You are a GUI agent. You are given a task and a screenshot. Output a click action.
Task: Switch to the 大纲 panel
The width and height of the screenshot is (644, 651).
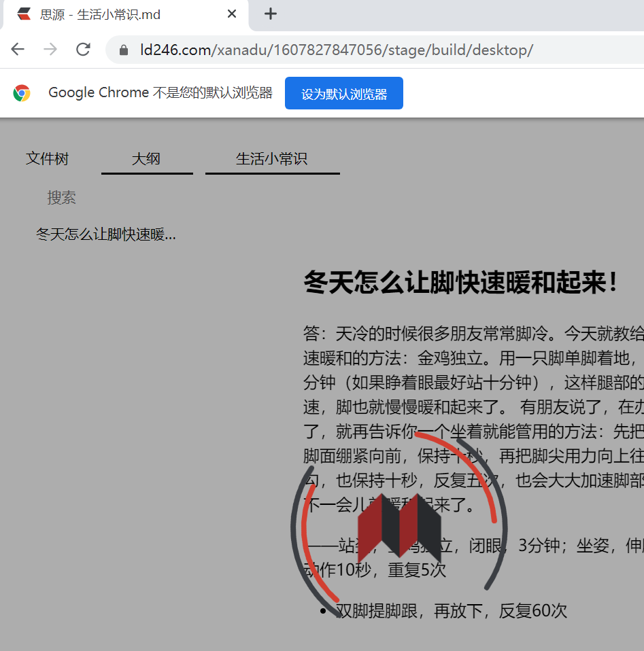pyautogui.click(x=146, y=158)
